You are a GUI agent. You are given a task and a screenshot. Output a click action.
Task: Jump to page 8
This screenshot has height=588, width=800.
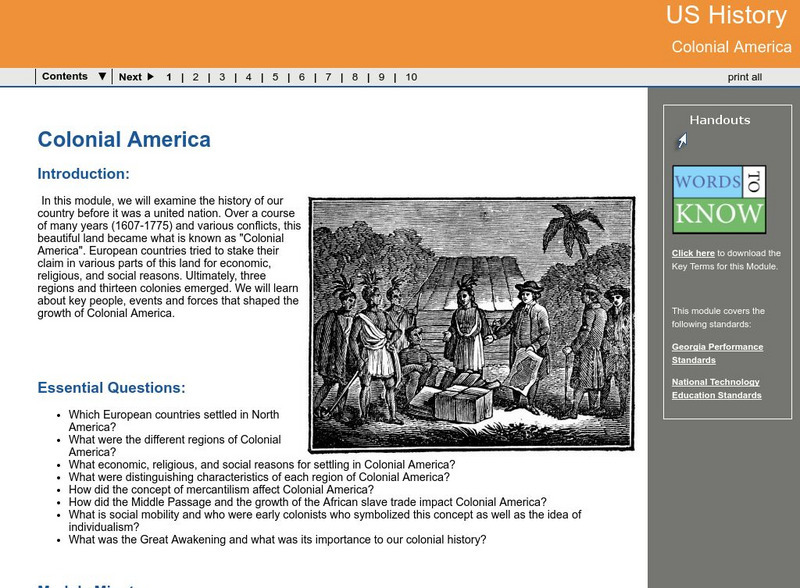click(x=355, y=77)
